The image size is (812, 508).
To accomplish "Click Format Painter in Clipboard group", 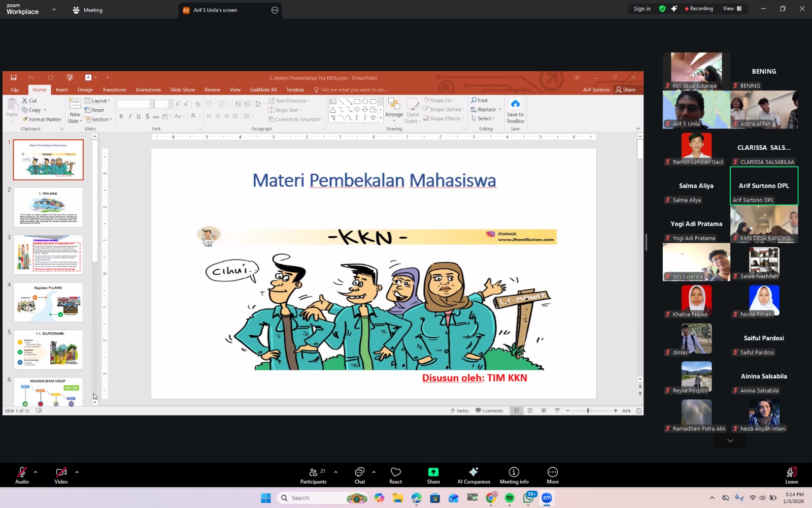I will [x=42, y=119].
